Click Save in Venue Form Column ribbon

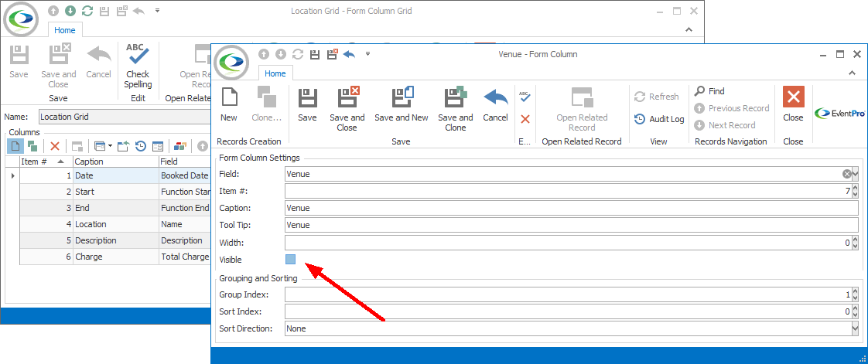(307, 104)
